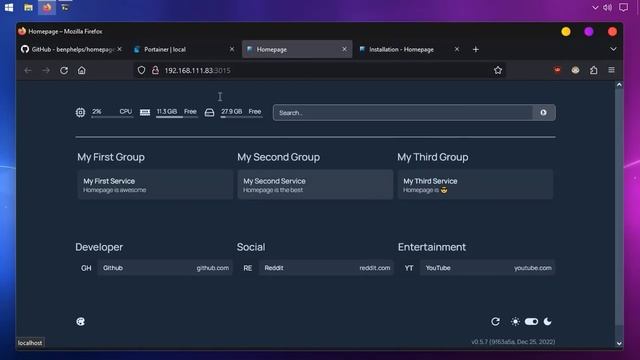This screenshot has height=360, width=640.
Task: Click the scrollbar down arrow
Action: [619, 344]
